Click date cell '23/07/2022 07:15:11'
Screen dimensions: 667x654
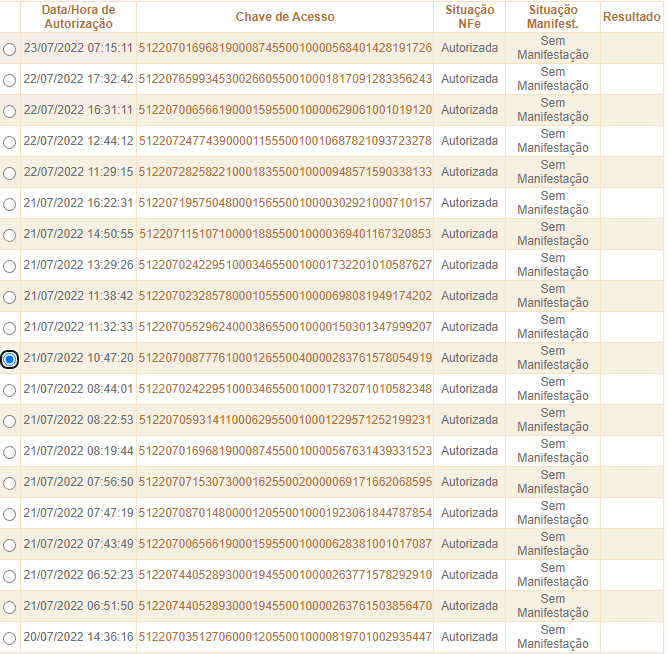[78, 48]
